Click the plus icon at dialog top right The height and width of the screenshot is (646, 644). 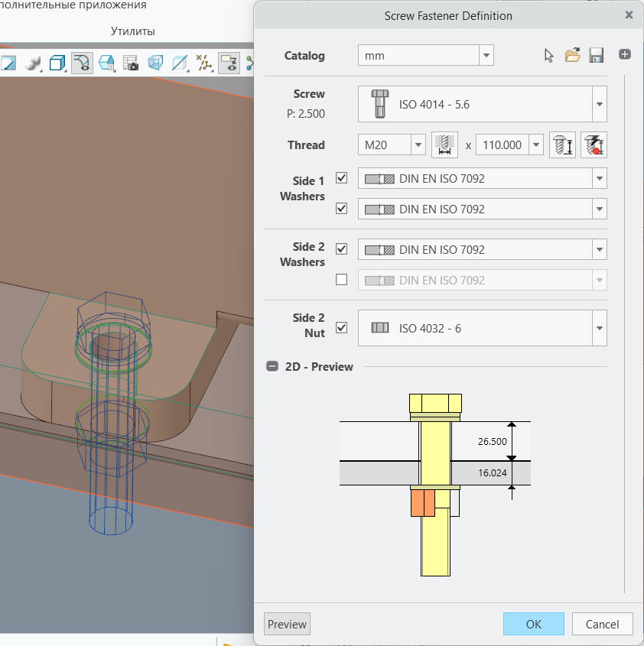[x=625, y=54]
